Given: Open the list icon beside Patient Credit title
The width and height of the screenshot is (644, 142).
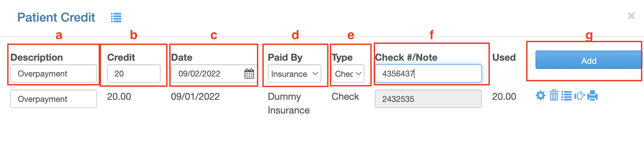Looking at the screenshot, I should coord(116,17).
